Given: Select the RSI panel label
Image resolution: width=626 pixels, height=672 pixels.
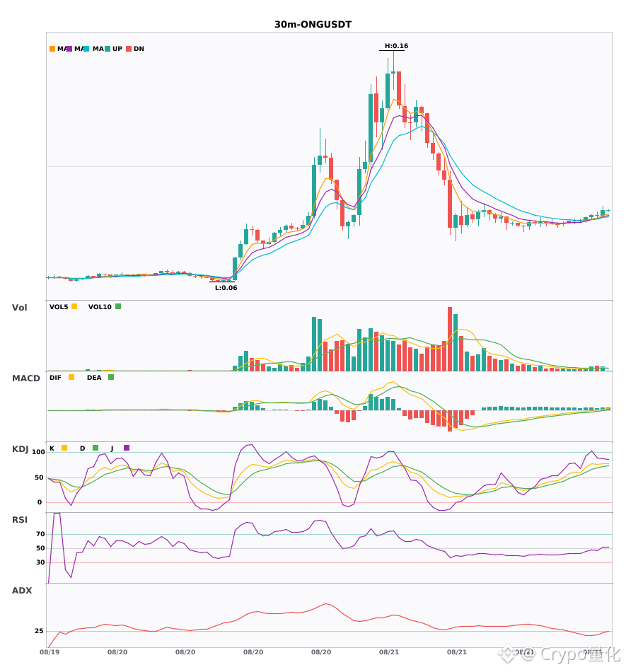Looking at the screenshot, I should click(20, 519).
